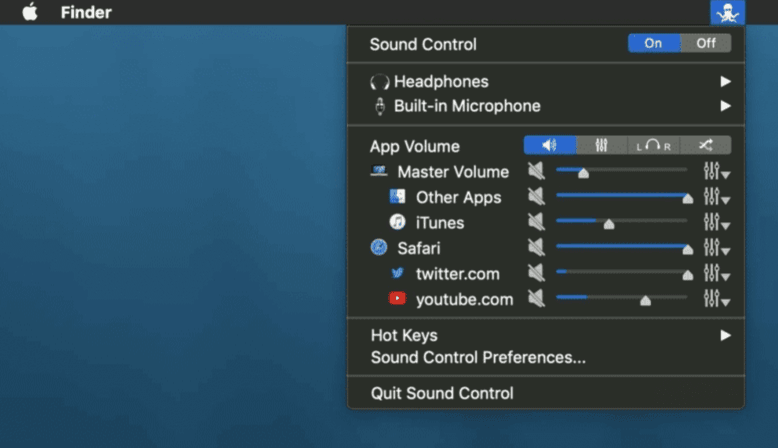Mute the Master Volume
778x448 pixels.
(x=536, y=171)
